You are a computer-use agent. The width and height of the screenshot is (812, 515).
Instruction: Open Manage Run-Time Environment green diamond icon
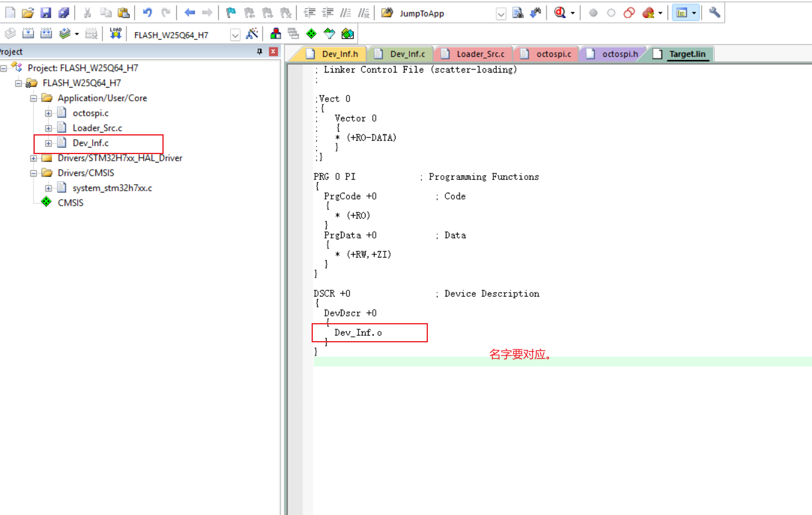coord(311,34)
